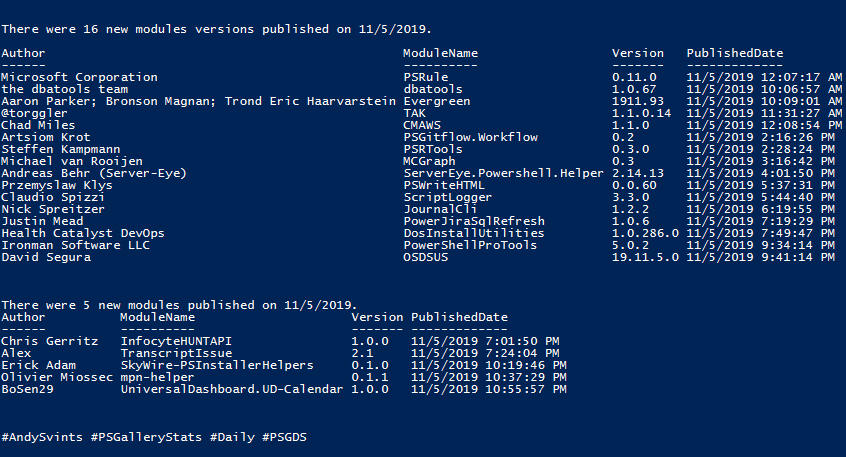Click author 'Alex'
846x457 pixels.
[16, 353]
